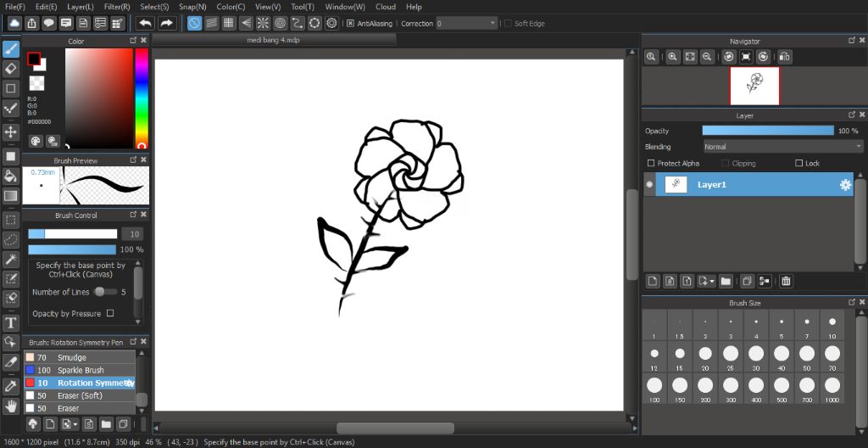Click the foreground black color swatch
The height and width of the screenshot is (448, 868).
pos(34,59)
